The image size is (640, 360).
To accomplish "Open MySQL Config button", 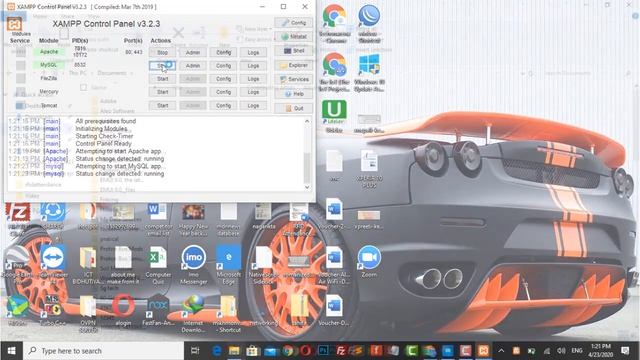I will (223, 65).
